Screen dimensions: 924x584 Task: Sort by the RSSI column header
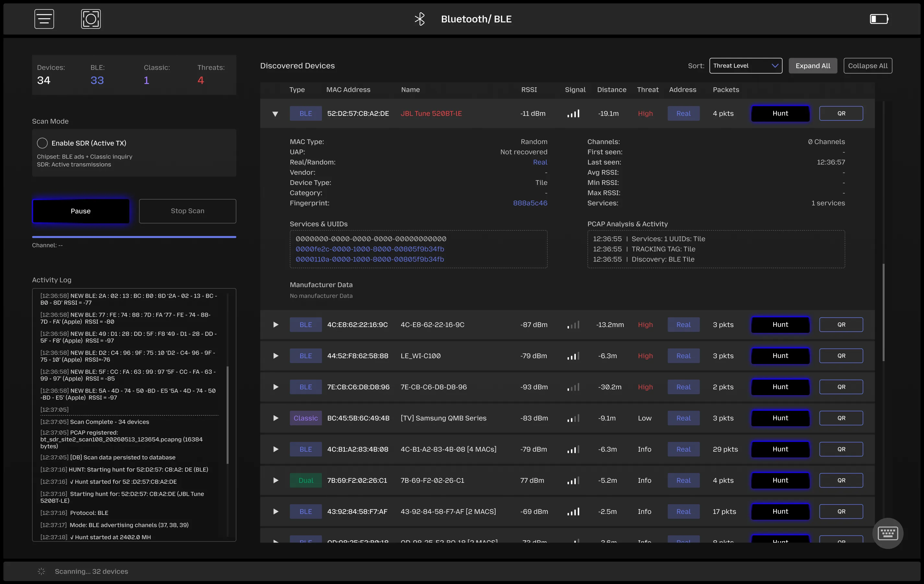[x=529, y=90]
